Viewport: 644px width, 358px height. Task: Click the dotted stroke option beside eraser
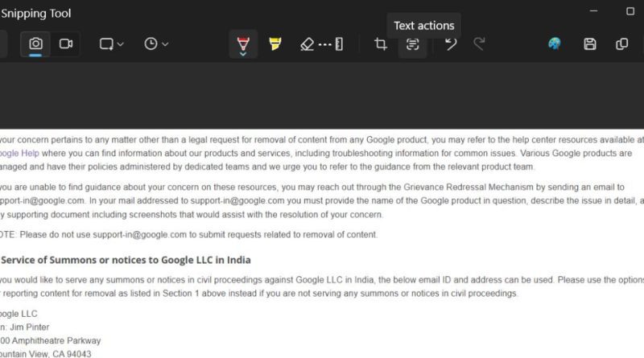point(325,44)
